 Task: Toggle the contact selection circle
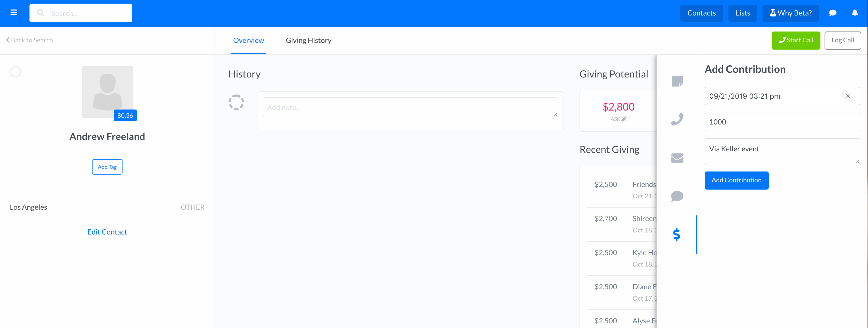(x=16, y=72)
